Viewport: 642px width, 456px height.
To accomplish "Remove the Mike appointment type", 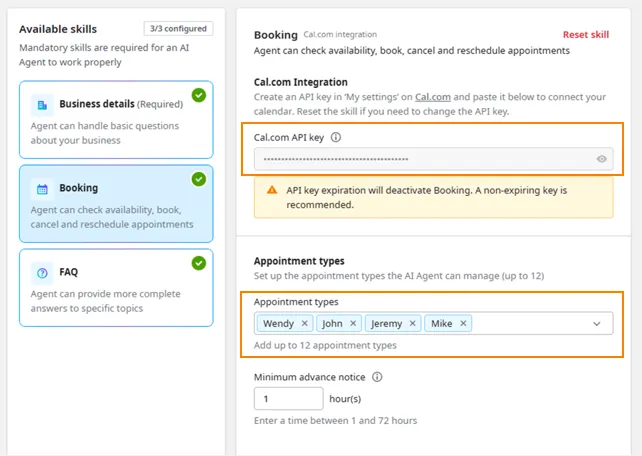I will pos(463,323).
